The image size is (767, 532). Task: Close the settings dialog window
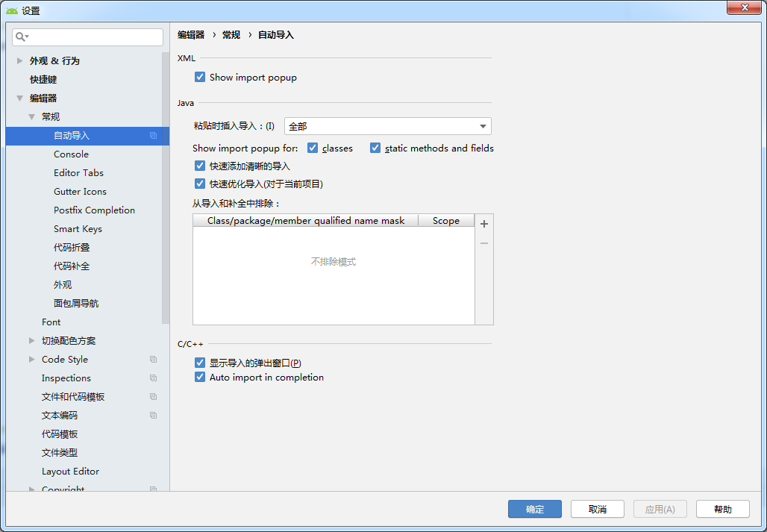(x=744, y=7)
